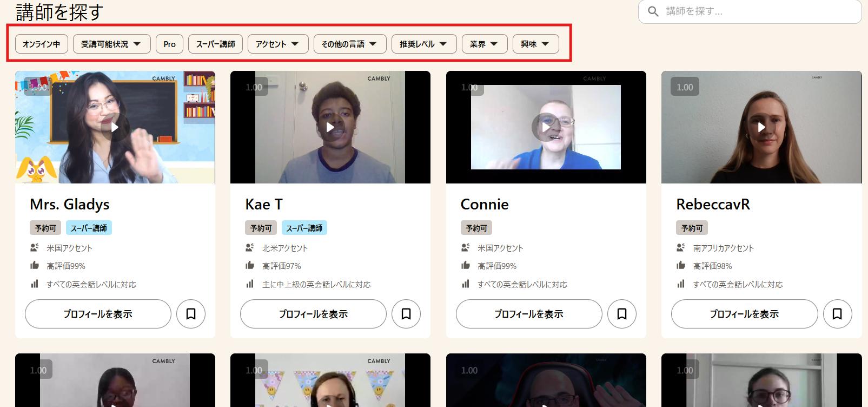Expand the アクセント filter dropdown
Image resolution: width=868 pixels, height=407 pixels.
[x=278, y=44]
